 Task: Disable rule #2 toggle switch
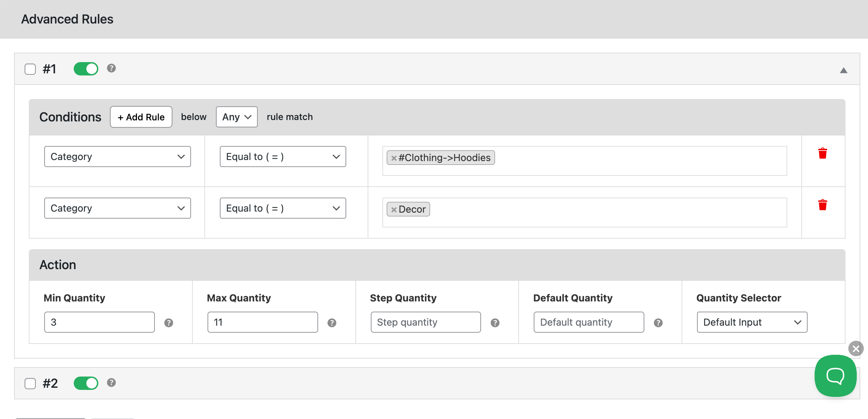(86, 383)
